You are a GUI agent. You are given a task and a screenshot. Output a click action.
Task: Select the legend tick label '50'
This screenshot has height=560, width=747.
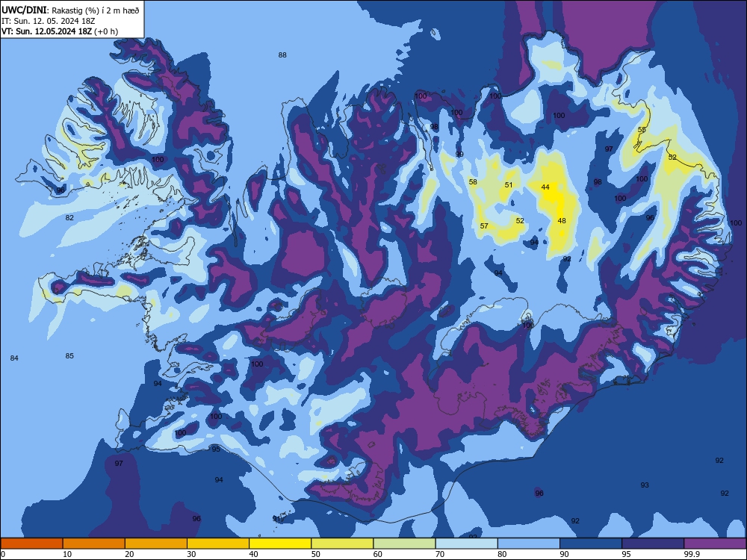316,554
